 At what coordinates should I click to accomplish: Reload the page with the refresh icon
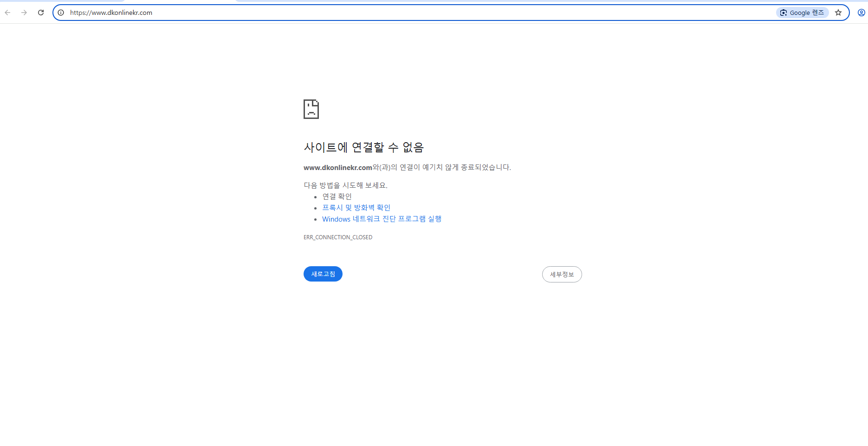pyautogui.click(x=41, y=13)
